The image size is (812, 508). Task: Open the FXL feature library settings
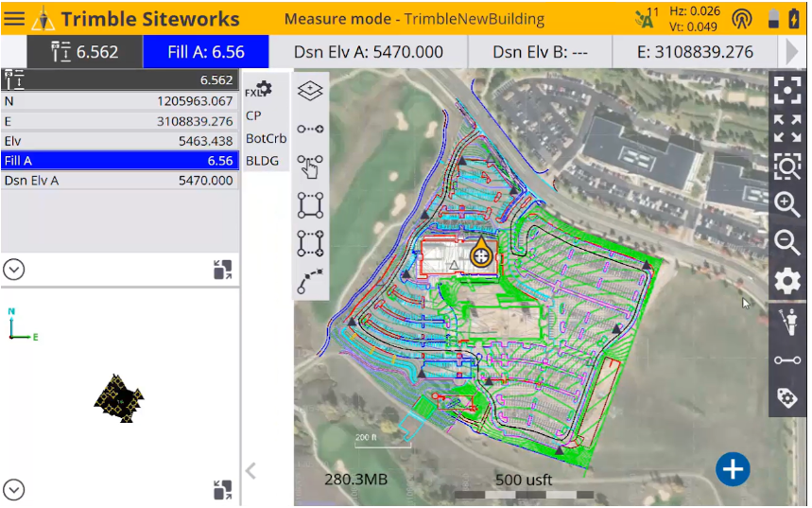[258, 91]
